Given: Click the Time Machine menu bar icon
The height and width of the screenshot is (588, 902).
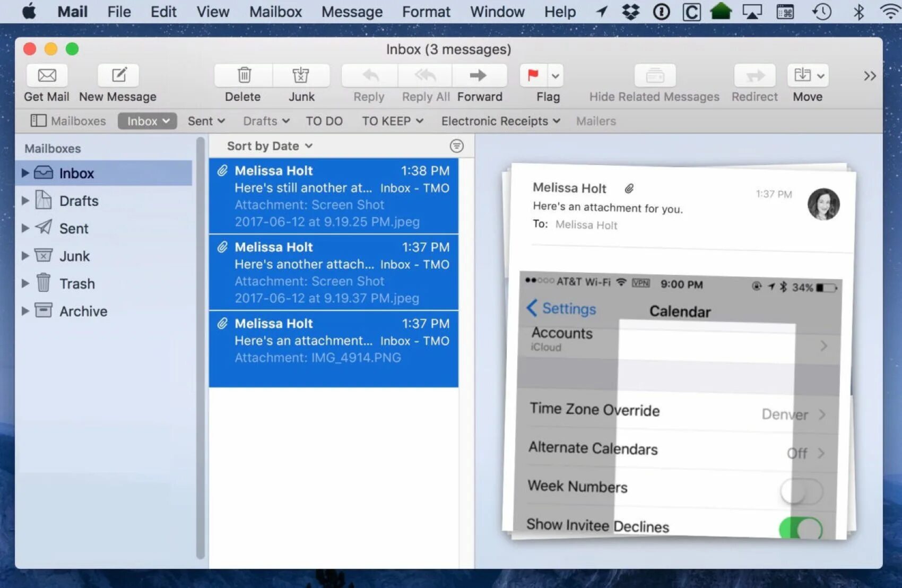Looking at the screenshot, I should coord(821,12).
